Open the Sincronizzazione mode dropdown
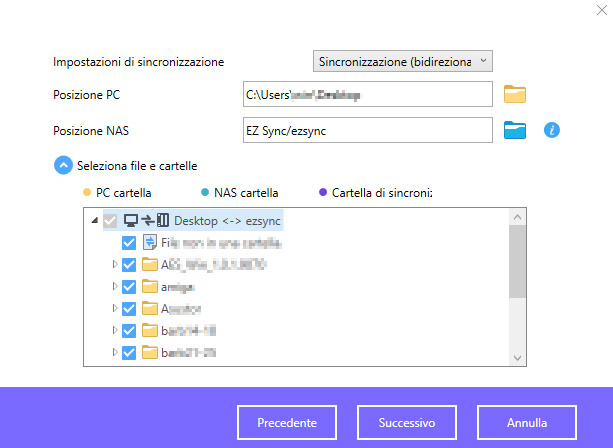This screenshot has width=613, height=448. (403, 62)
